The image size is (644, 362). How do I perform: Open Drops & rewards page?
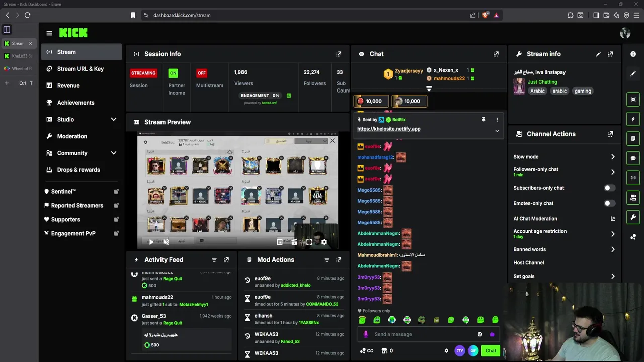[81, 170]
